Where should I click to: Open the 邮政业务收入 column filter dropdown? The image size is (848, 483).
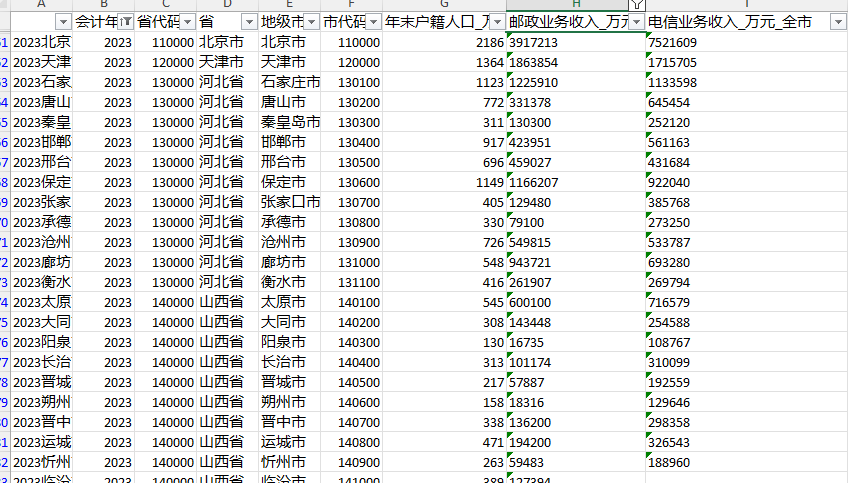tap(637, 22)
